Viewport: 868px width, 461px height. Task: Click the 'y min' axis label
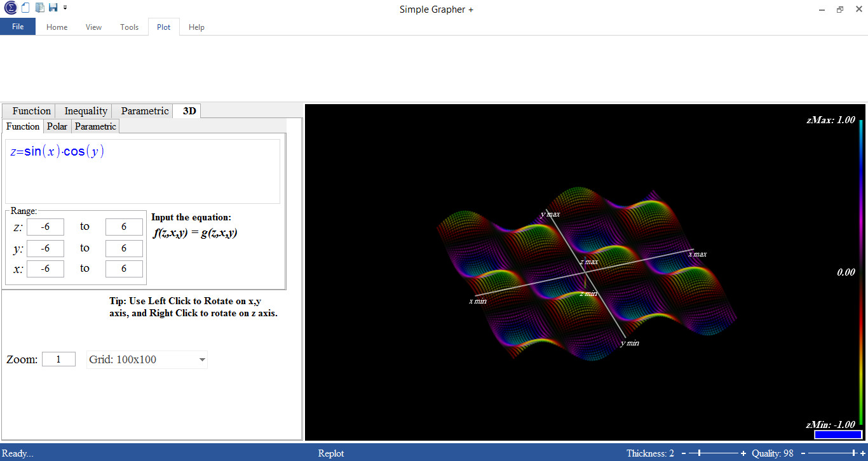coord(630,343)
